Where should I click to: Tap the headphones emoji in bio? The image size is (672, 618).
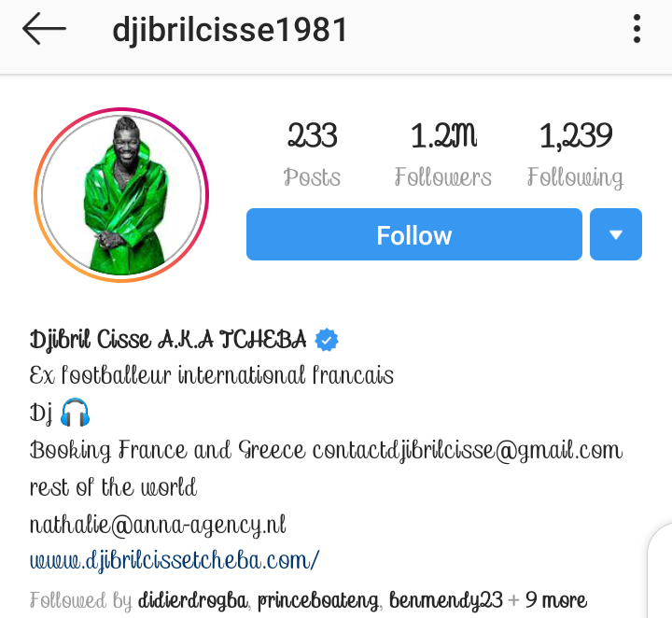coord(75,413)
